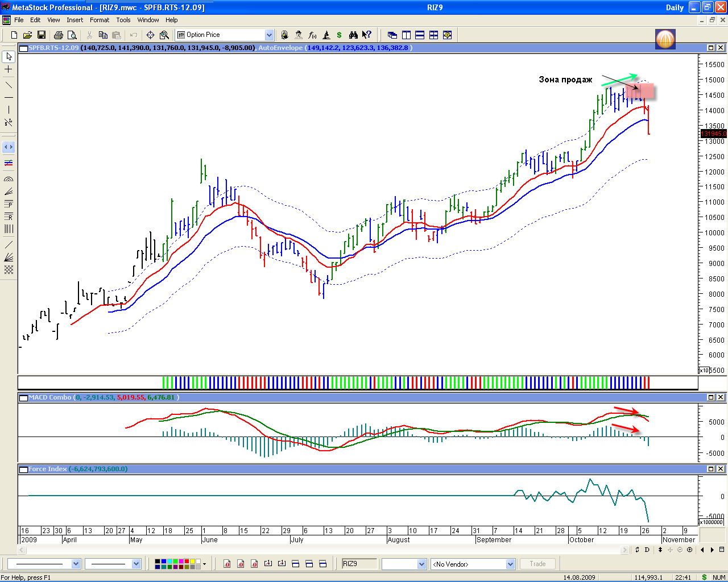This screenshot has width=728, height=582.
Task: Open the Option Price indicator dropdown
Action: (270, 35)
